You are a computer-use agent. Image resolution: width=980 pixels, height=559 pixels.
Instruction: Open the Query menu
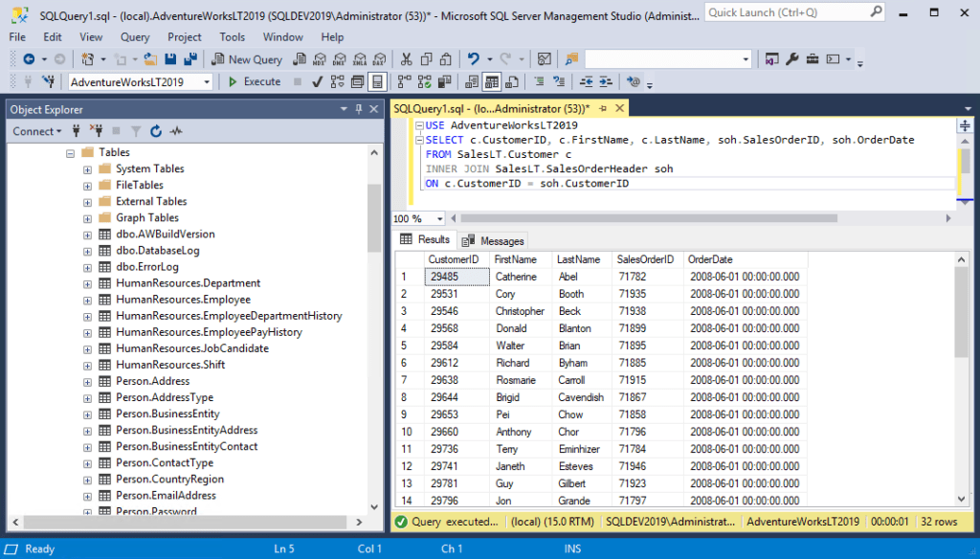point(135,37)
